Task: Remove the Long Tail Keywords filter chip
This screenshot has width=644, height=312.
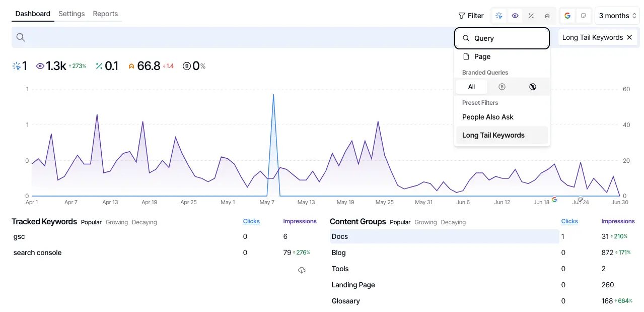Action: point(629,37)
